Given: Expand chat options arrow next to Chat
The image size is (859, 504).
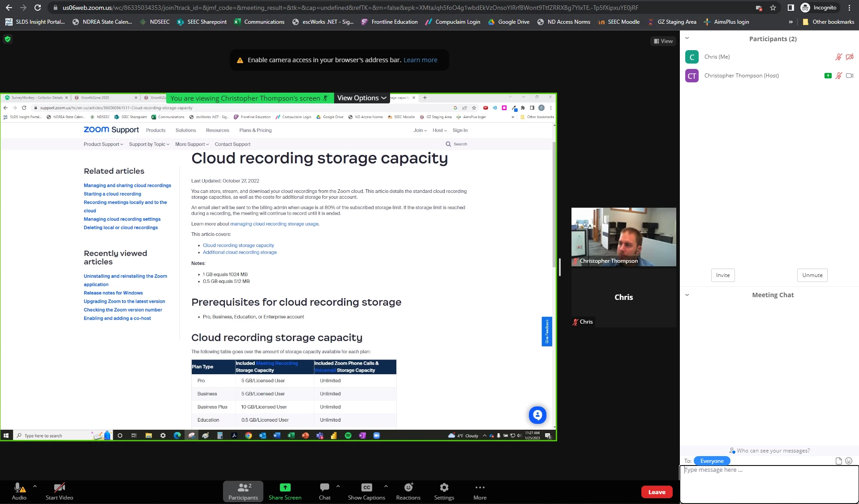Looking at the screenshot, I should [338, 486].
